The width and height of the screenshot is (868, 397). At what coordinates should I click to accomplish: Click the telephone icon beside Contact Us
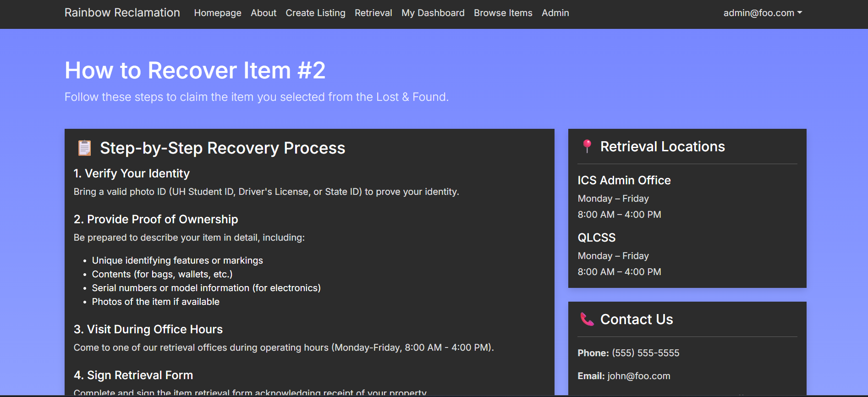click(587, 319)
